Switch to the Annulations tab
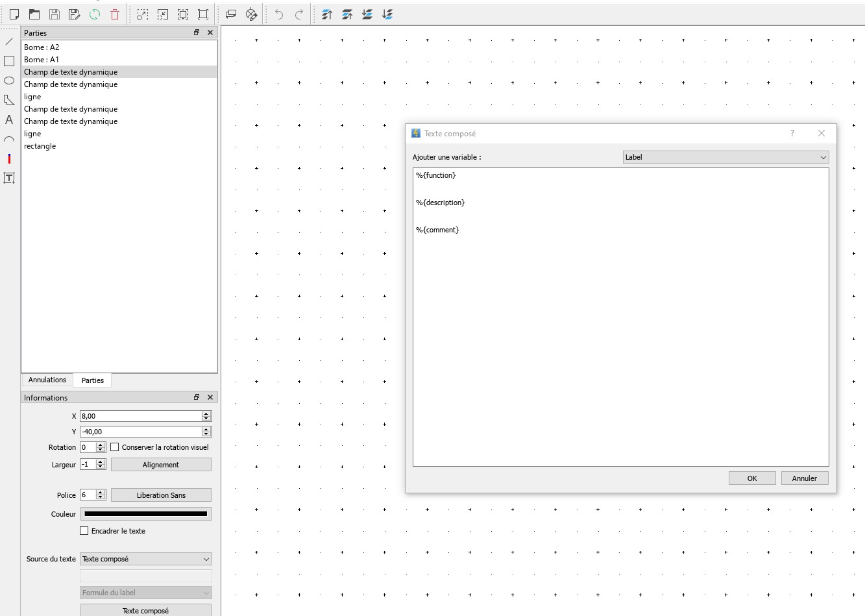 pyautogui.click(x=47, y=380)
